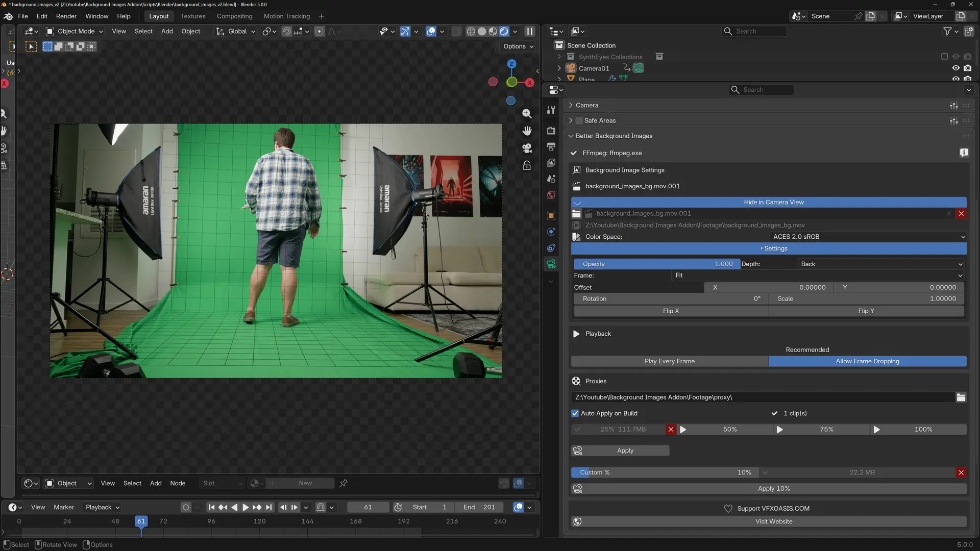This screenshot has width=980, height=551.
Task: Hide Camera01 in the viewport with the eye icon
Action: pos(955,68)
